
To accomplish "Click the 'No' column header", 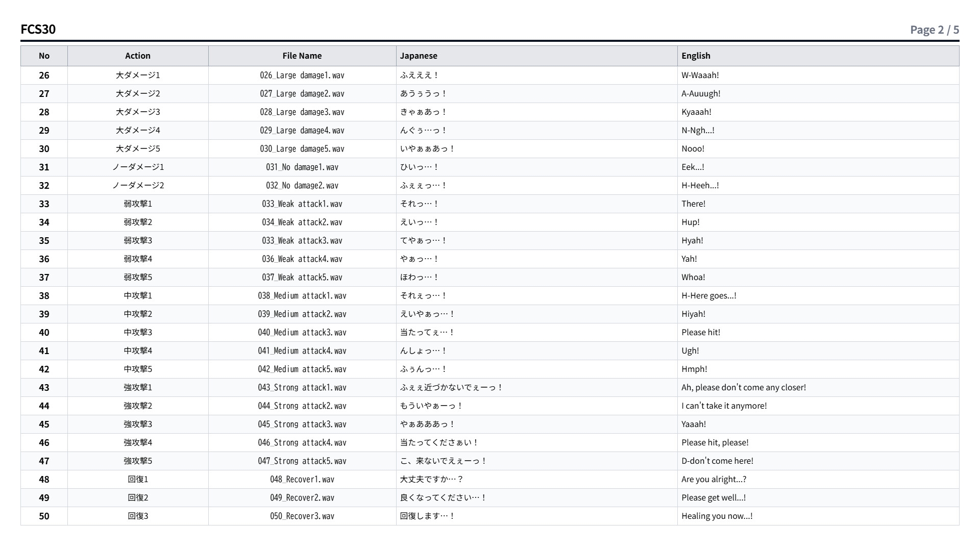I will pos(44,56).
